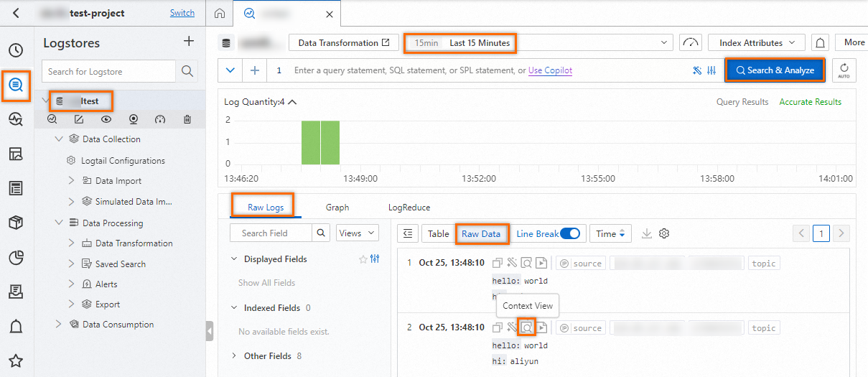Add a new Logstore with plus icon
The height and width of the screenshot is (377, 868).
coord(189,42)
